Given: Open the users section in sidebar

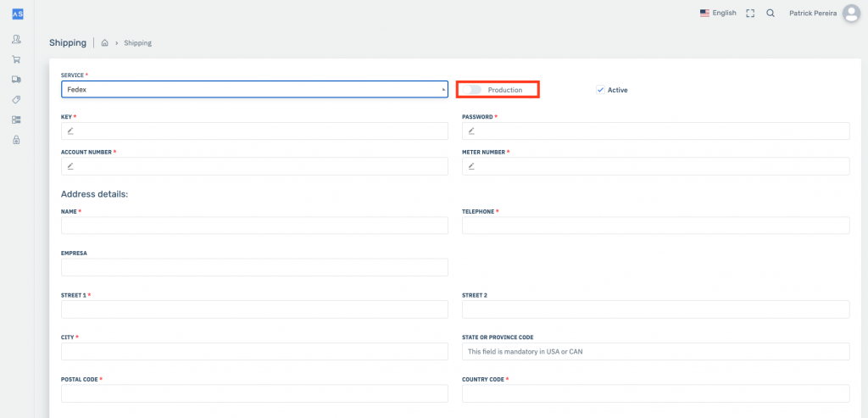Looking at the screenshot, I should coord(16,39).
